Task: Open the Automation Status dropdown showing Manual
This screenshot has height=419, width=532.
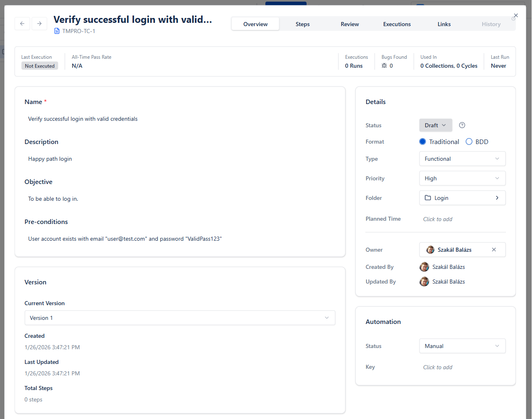Action: point(462,346)
